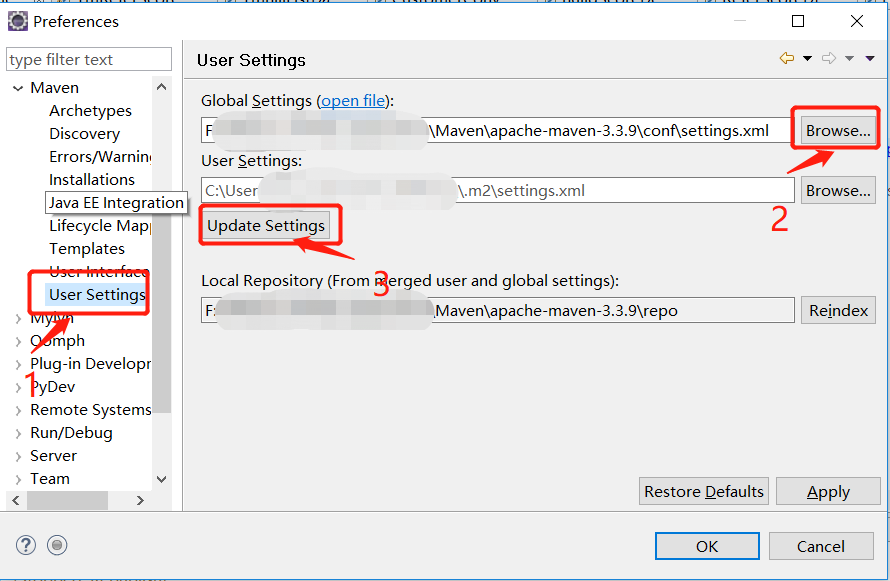Click the Cancel button

click(821, 546)
